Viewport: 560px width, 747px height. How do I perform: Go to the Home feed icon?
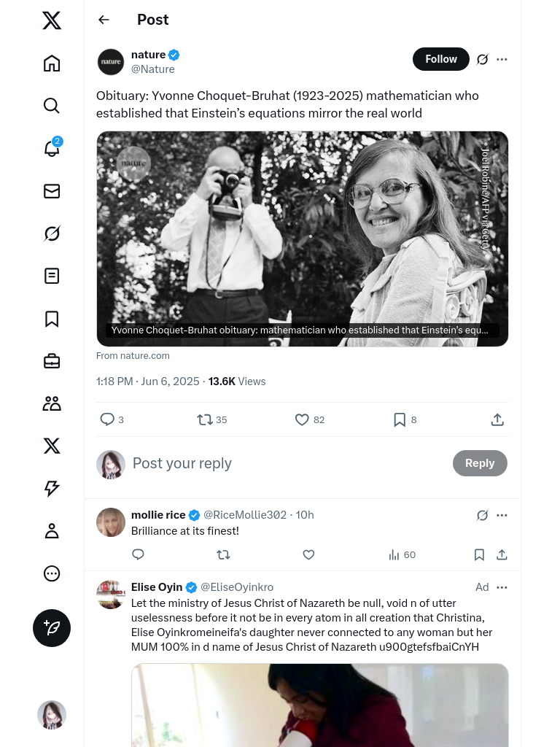tap(52, 63)
